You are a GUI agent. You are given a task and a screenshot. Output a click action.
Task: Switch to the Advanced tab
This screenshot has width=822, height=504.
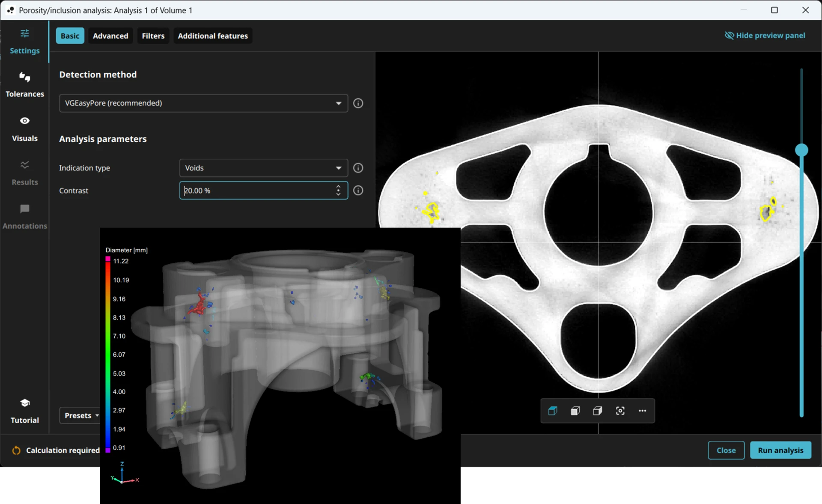point(110,36)
